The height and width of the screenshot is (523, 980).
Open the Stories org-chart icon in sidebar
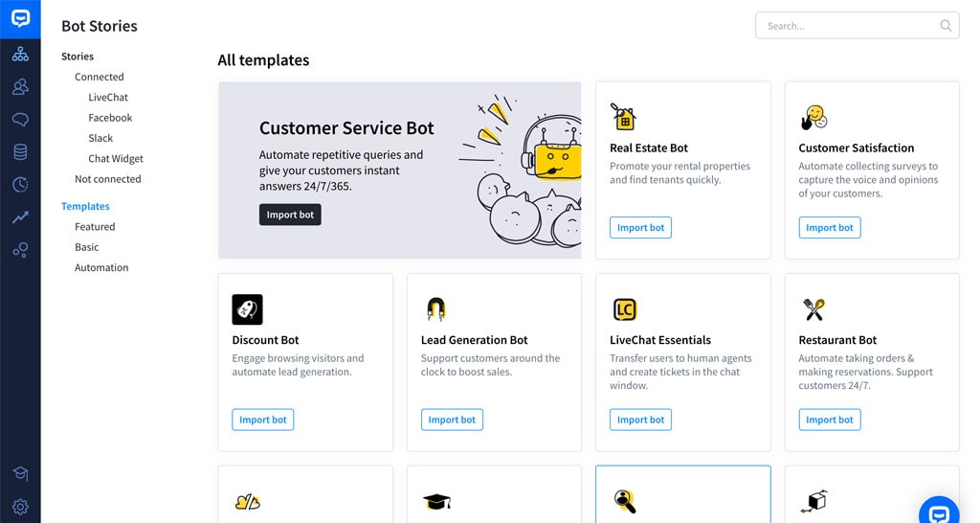coord(20,55)
